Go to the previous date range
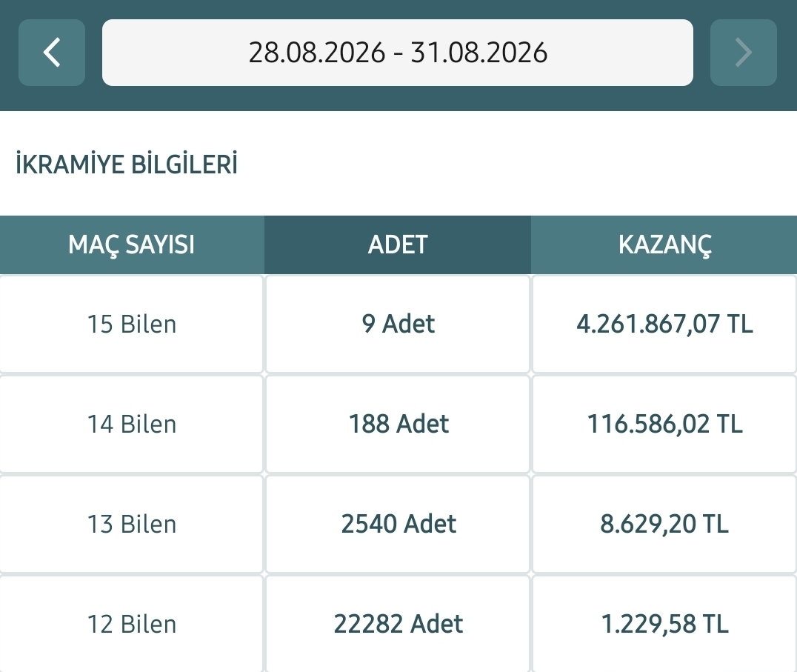The height and width of the screenshot is (672, 797). tap(52, 53)
